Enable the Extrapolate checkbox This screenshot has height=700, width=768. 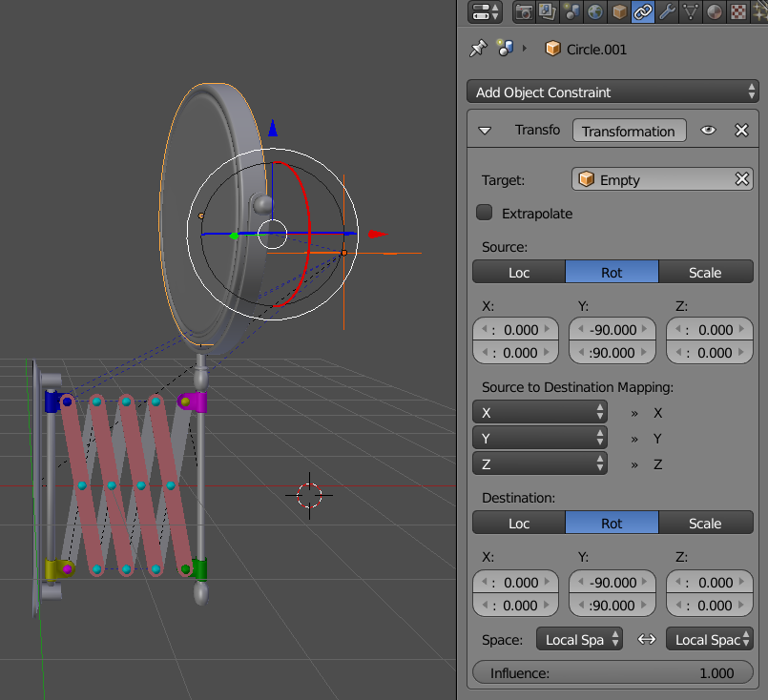484,214
